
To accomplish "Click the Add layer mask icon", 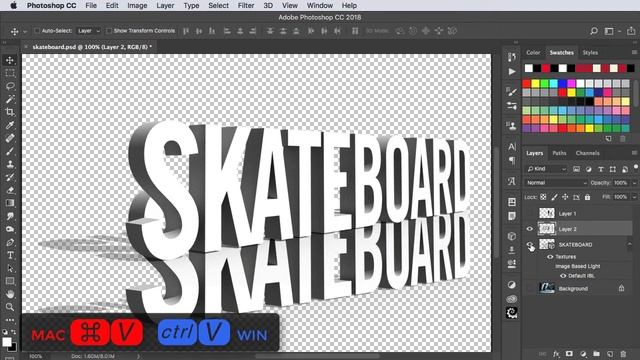I will pos(569,354).
